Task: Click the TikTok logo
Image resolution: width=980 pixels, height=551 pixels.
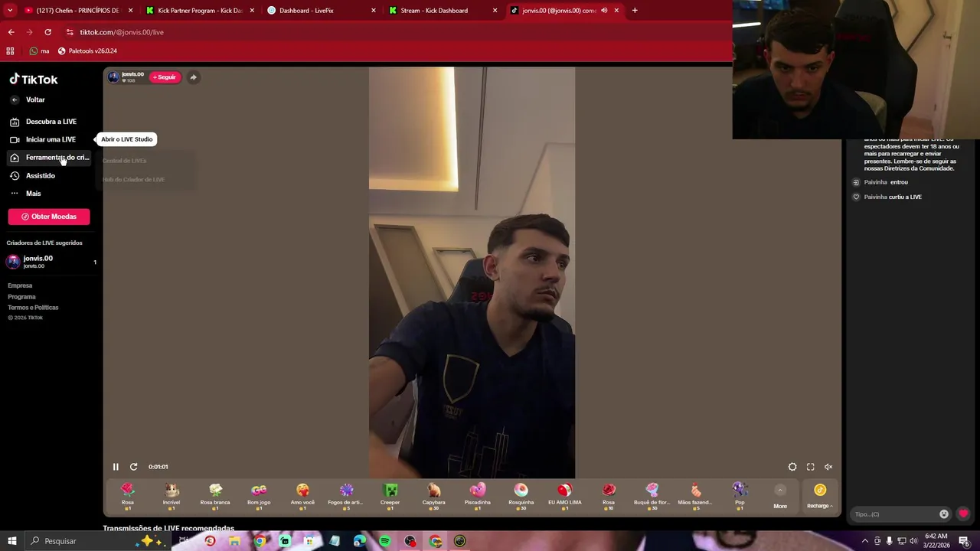Action: [34, 80]
